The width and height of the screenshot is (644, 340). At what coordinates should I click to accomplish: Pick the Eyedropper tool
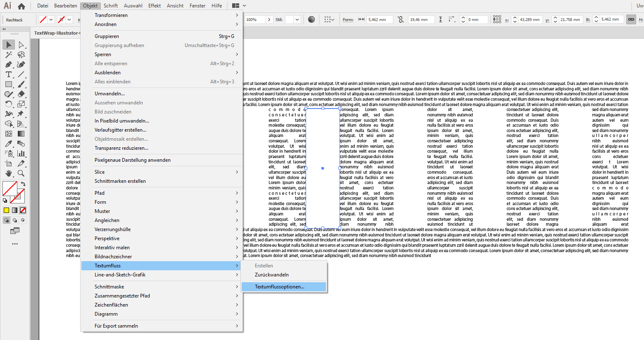coord(9,143)
